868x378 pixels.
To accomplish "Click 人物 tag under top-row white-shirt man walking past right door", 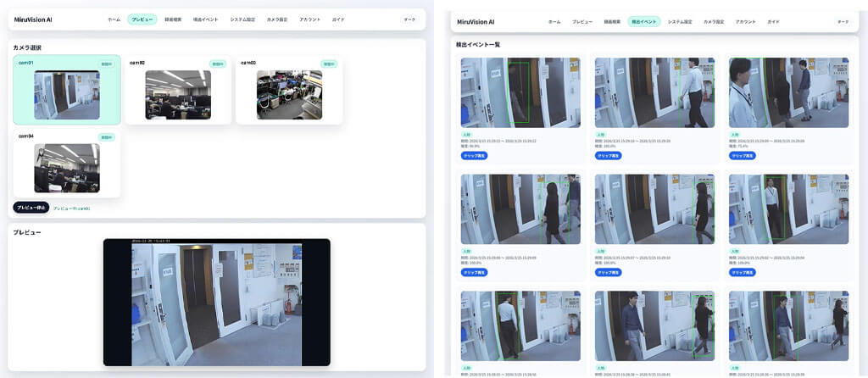I will (601, 135).
